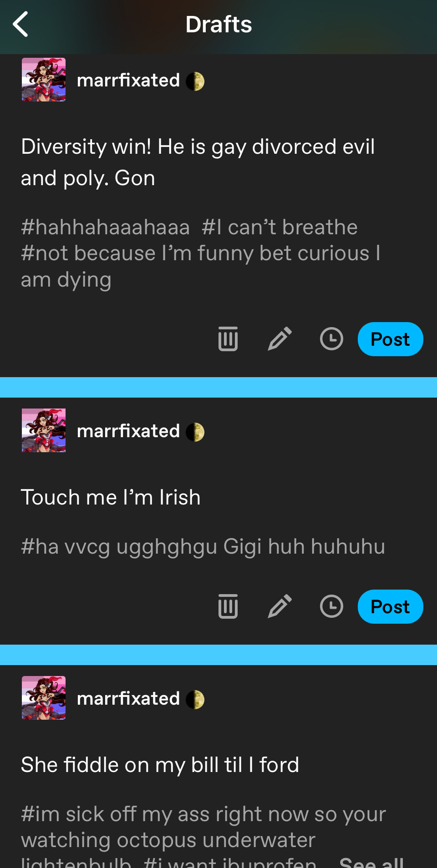Open the #hahhahaaahaaa tag
The image size is (437, 868).
[105, 227]
